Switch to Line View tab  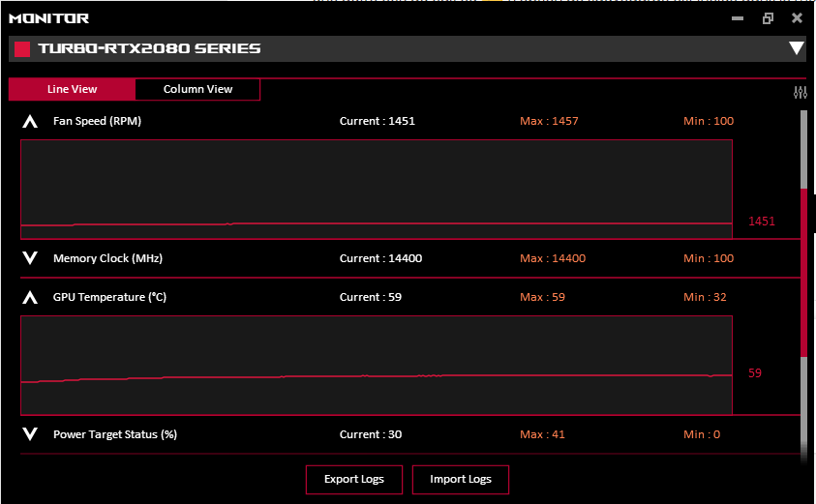pos(72,89)
